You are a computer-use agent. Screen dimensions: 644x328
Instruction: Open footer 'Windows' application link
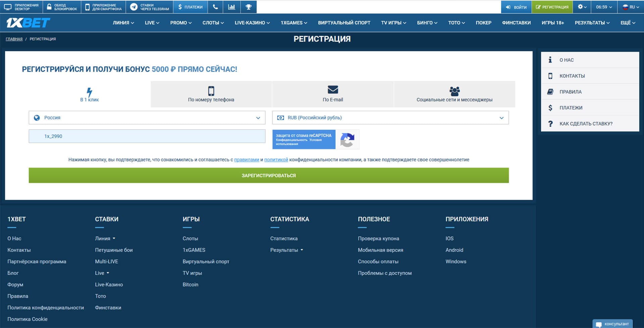pos(456,262)
